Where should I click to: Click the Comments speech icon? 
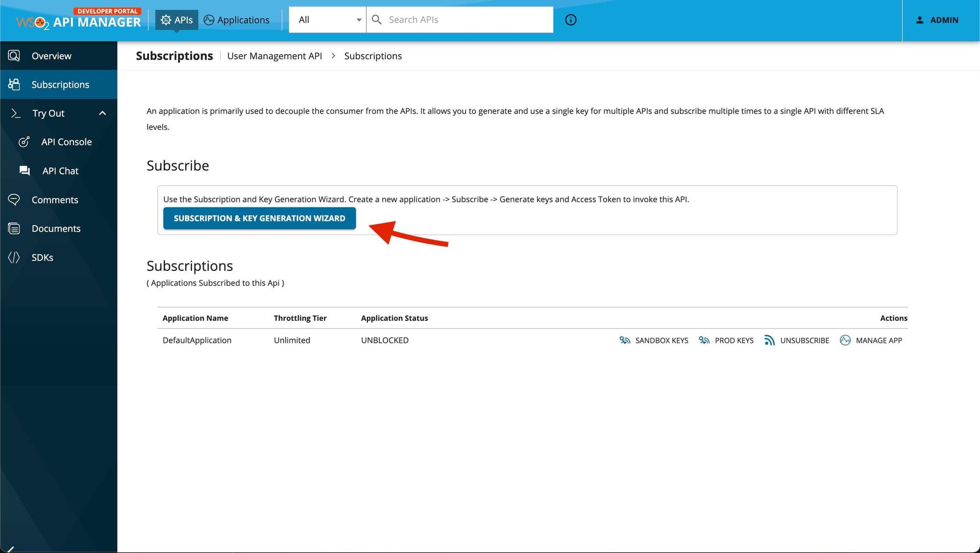coord(14,200)
